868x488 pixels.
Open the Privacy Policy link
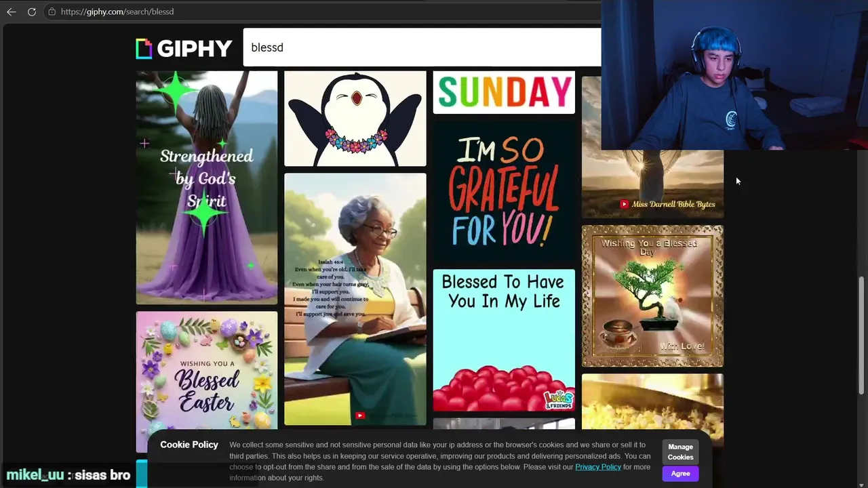point(598,467)
